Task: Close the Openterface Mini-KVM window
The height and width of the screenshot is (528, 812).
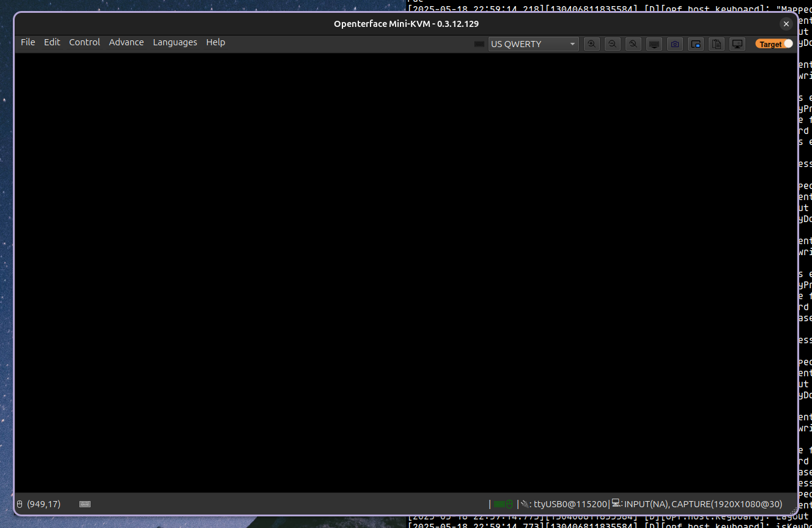Action: (786, 24)
